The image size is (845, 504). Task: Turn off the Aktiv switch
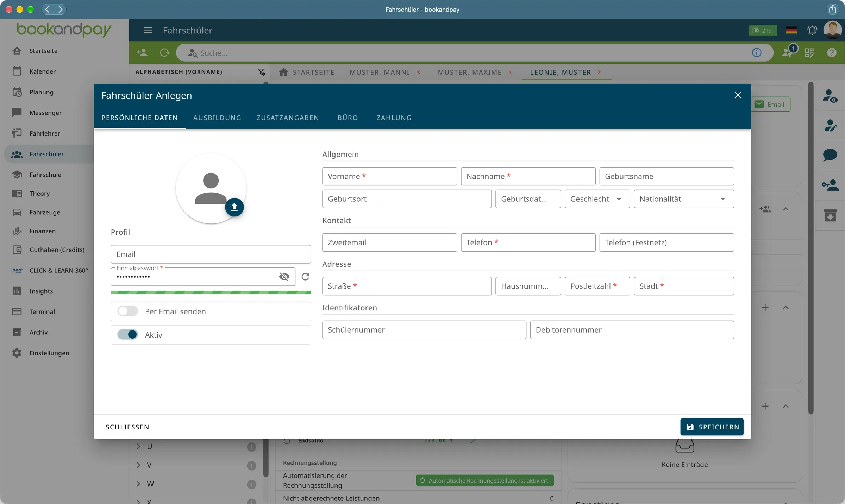click(127, 334)
